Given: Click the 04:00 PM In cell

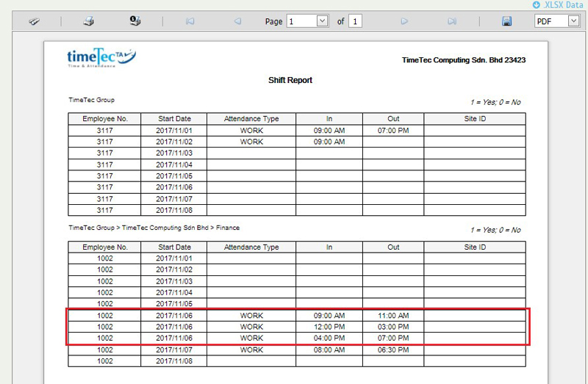Looking at the screenshot, I should pyautogui.click(x=329, y=338).
